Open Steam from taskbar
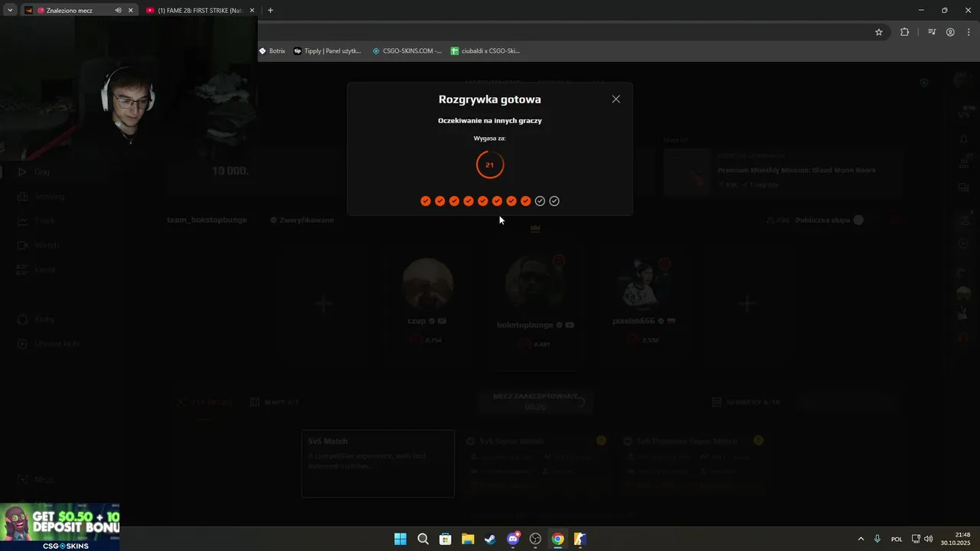Screen dimensions: 980x551 click(x=490, y=539)
